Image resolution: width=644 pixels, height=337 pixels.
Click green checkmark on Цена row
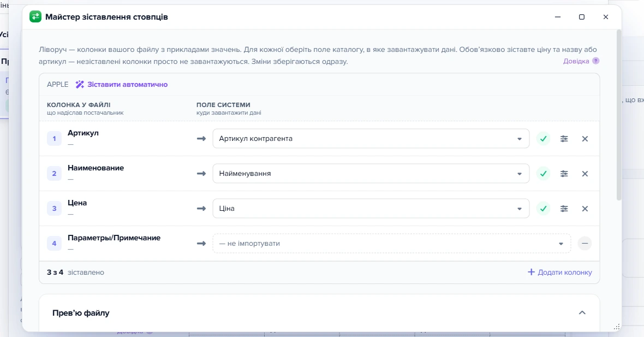coord(544,209)
